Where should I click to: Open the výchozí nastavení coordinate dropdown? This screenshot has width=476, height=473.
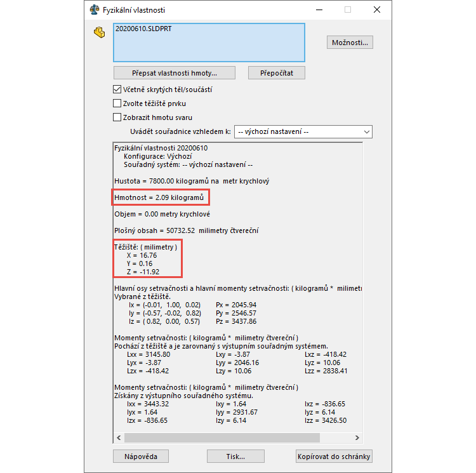tap(303, 132)
